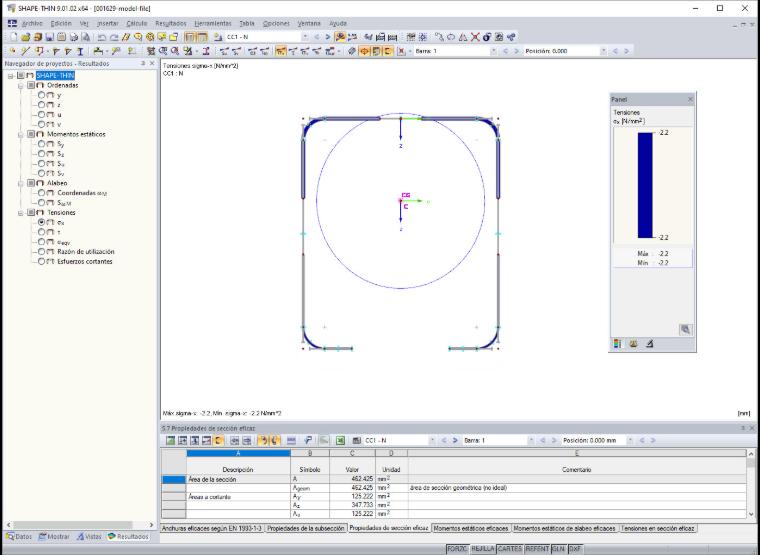Screen dimensions: 760x555
Task: Close the project navigator pane
Action: 152,63
